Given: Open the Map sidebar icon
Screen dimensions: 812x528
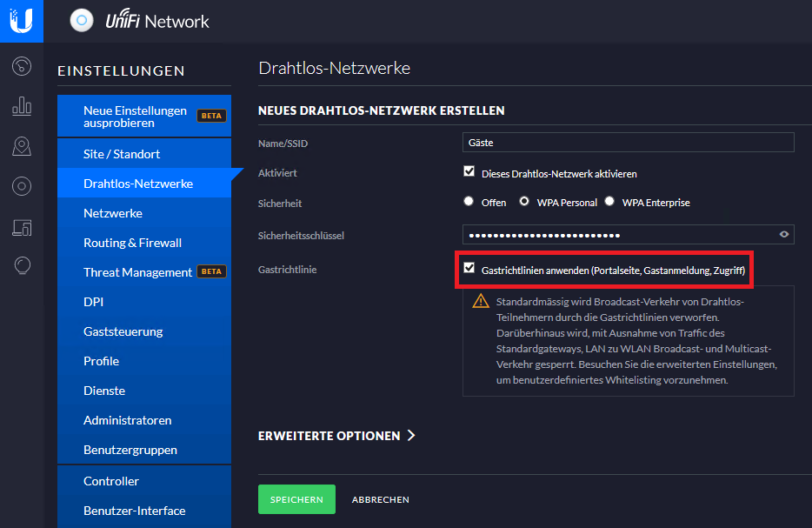Looking at the screenshot, I should [x=22, y=146].
